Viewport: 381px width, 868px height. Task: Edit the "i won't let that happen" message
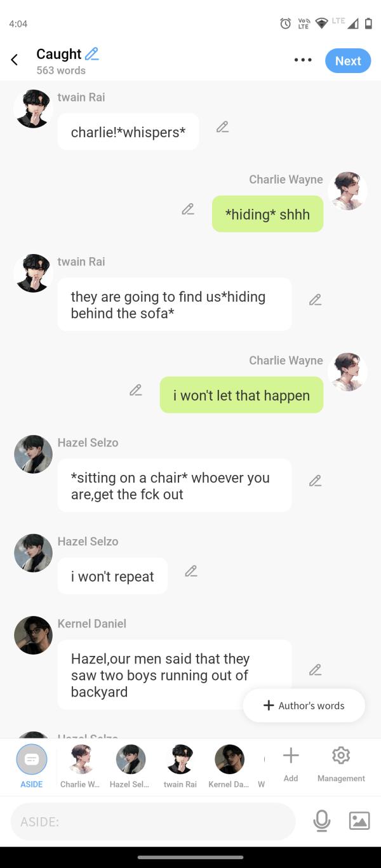coord(136,390)
